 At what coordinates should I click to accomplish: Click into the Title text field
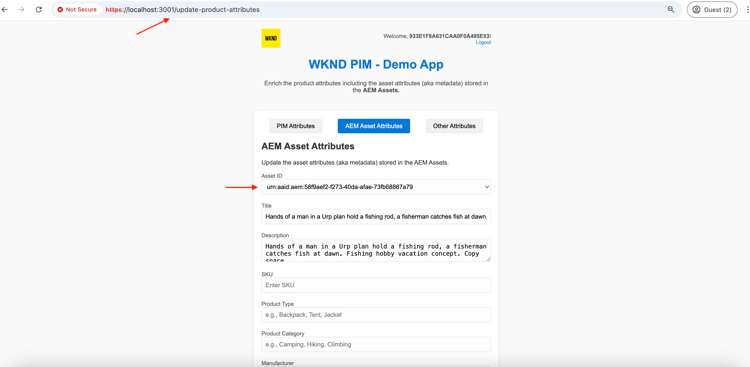coord(376,217)
